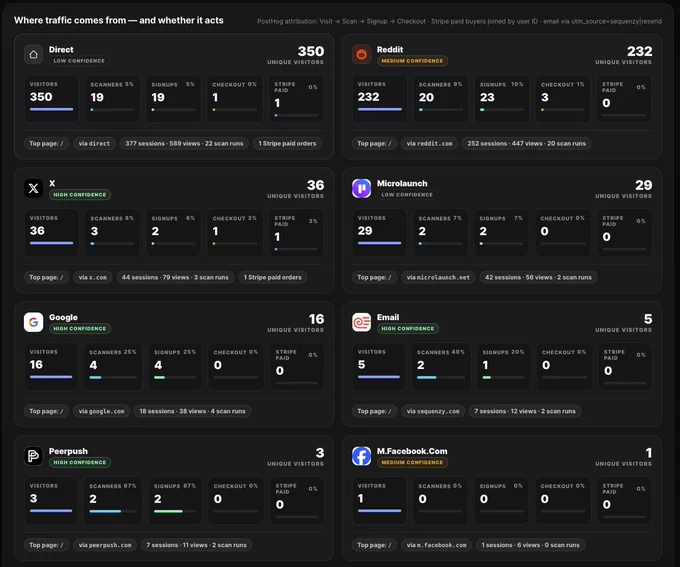Viewport: 680px width, 567px height.
Task: Click '7 sessions · 12 views · 2 scan runs'
Action: click(x=525, y=411)
